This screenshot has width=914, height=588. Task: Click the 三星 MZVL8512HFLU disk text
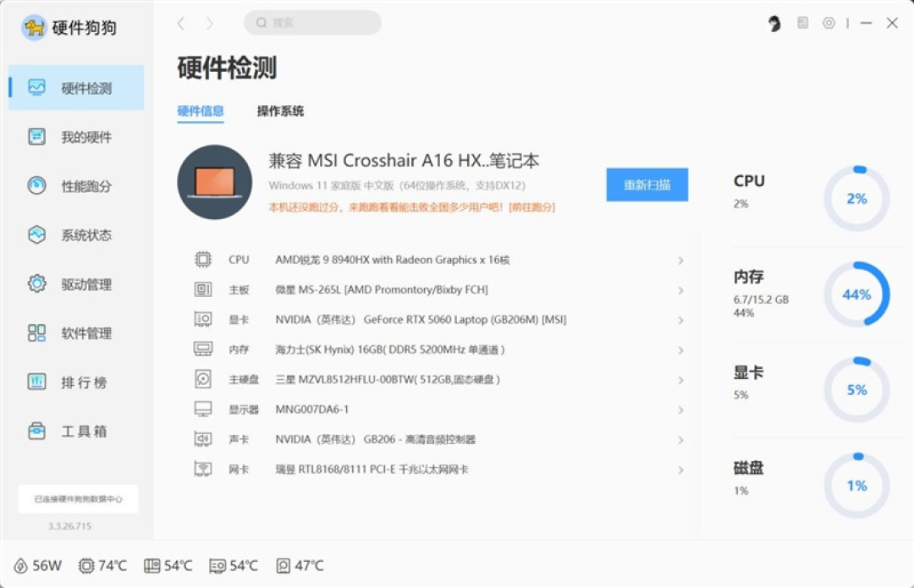pyautogui.click(x=388, y=379)
